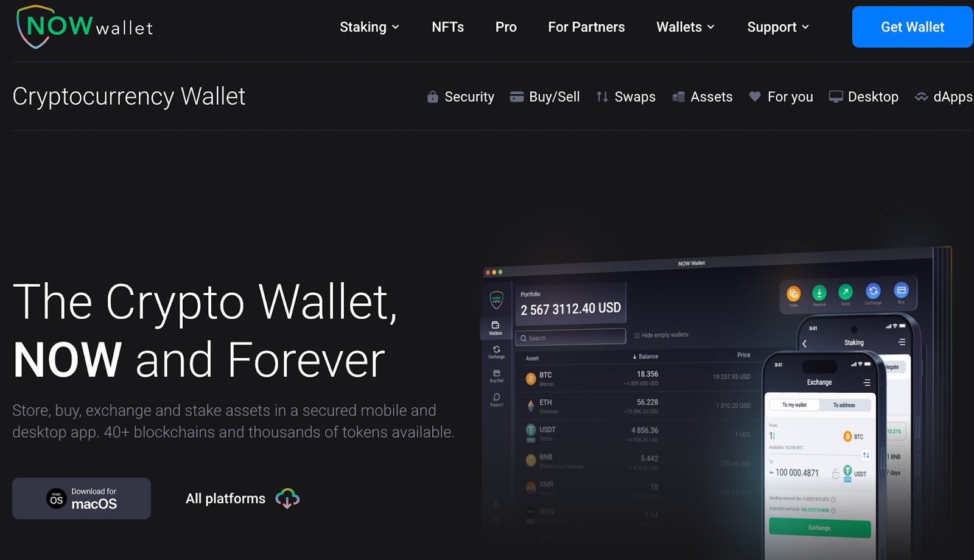
Task: Tick the Hide empty wallets checkbox
Action: [637, 335]
